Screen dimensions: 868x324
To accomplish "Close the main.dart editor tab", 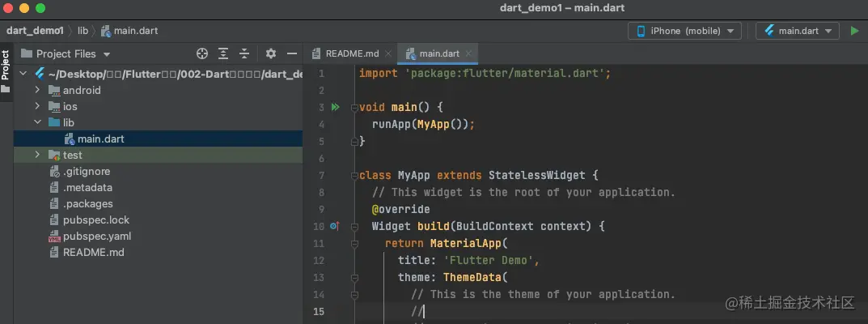I will pyautogui.click(x=469, y=53).
